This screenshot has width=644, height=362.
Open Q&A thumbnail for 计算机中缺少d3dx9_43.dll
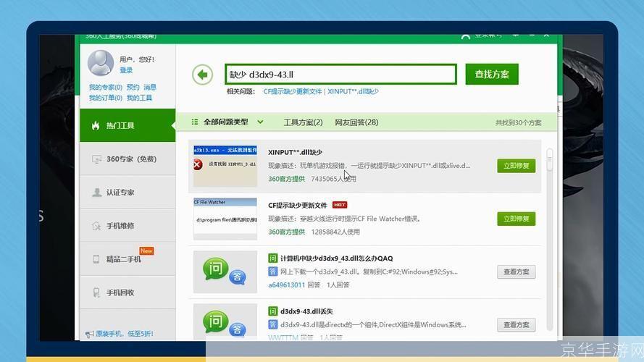225,271
